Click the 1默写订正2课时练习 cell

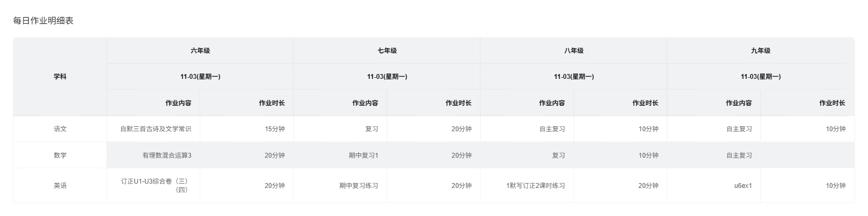click(535, 185)
